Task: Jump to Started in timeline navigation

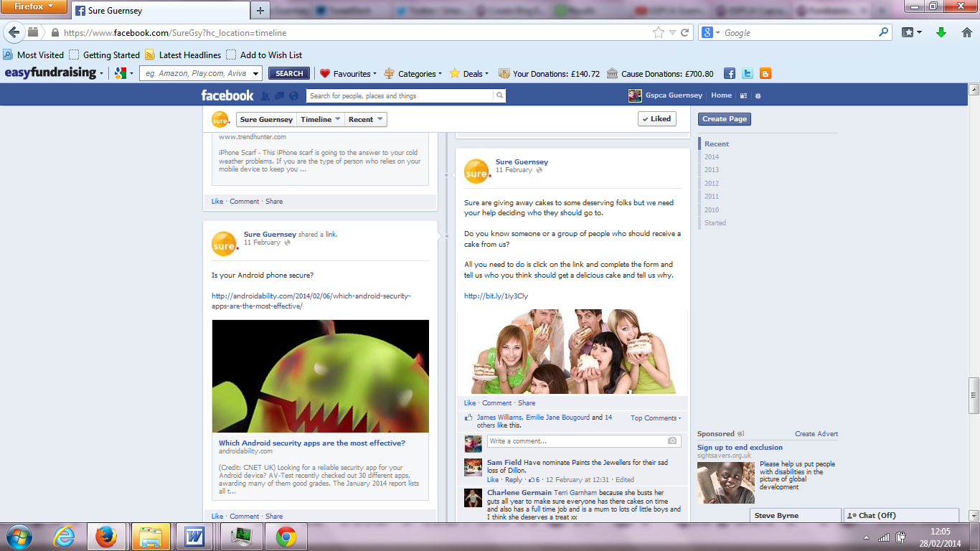Action: coord(715,222)
